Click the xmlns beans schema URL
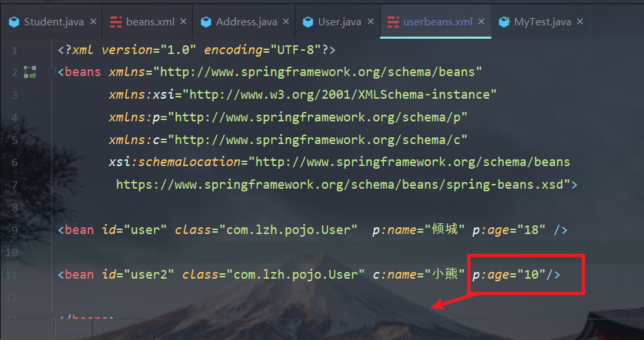The width and height of the screenshot is (644, 340). pyautogui.click(x=317, y=72)
